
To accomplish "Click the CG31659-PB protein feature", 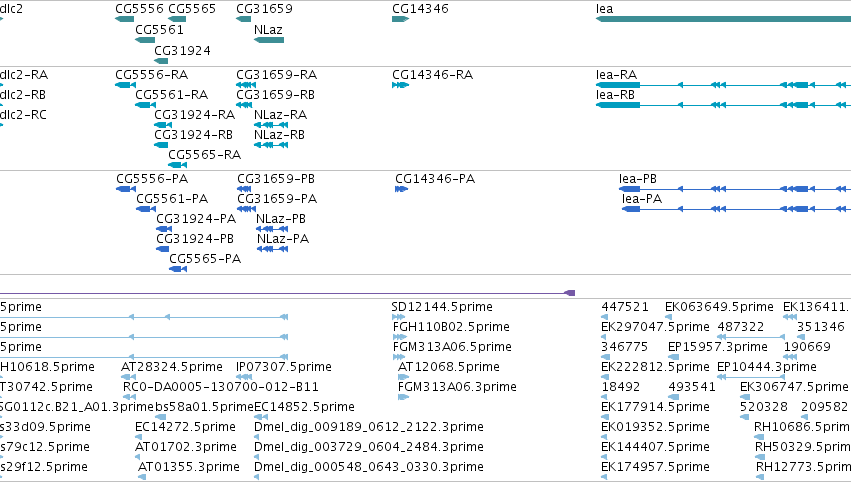I will coord(244,189).
